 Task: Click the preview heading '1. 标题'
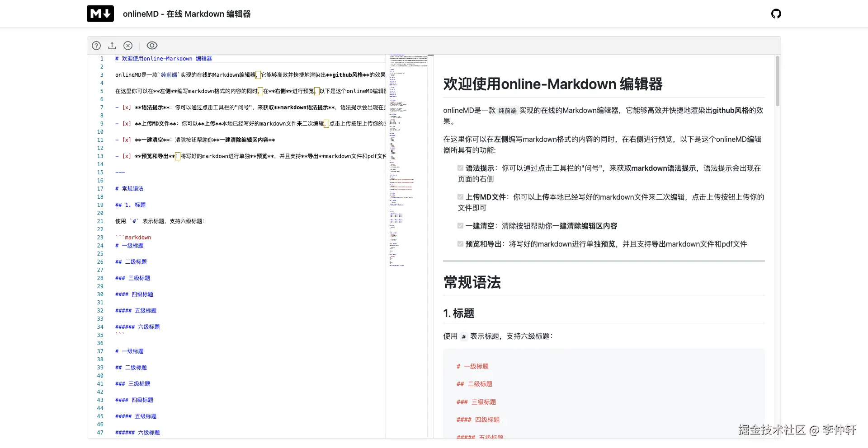tap(459, 313)
